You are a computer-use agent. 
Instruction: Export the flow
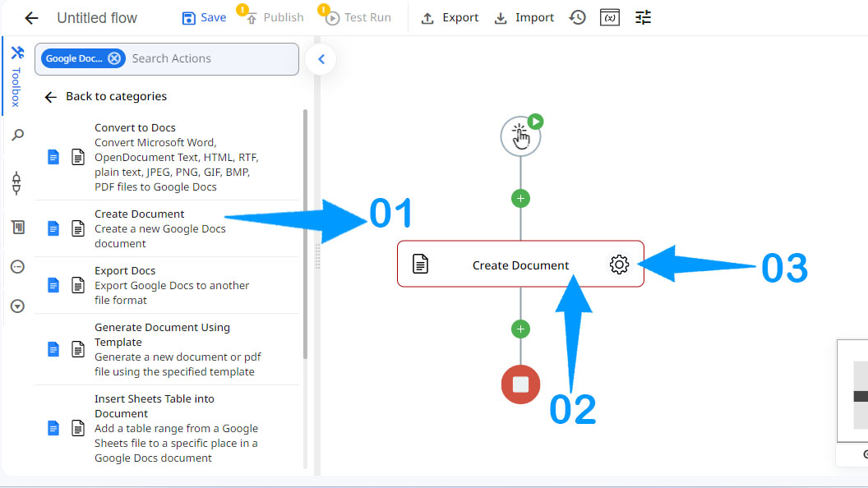point(450,18)
